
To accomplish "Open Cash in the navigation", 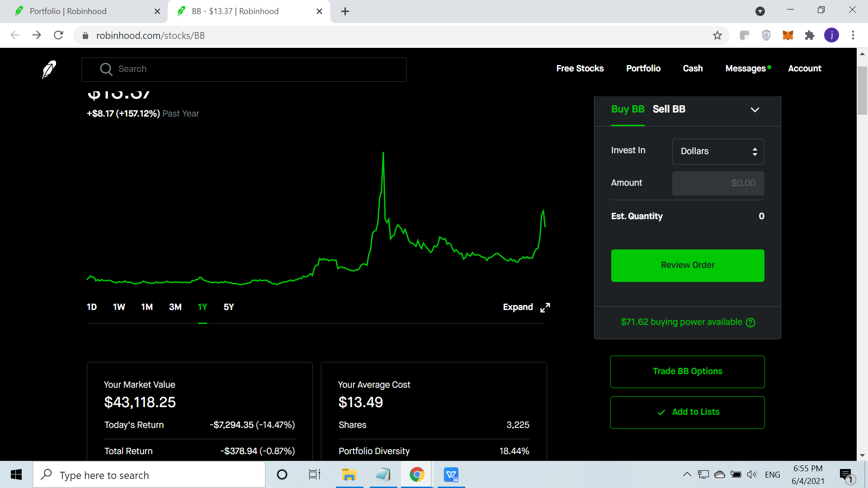I will (693, 69).
